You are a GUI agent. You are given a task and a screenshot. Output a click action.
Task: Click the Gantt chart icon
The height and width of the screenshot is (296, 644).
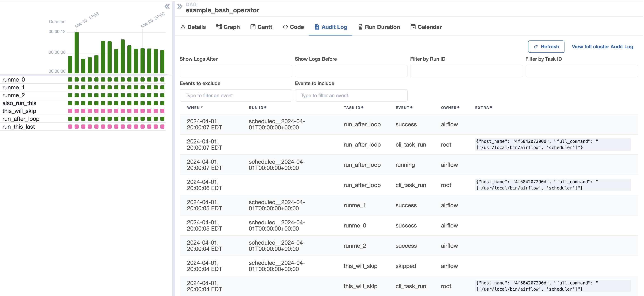coord(253,27)
